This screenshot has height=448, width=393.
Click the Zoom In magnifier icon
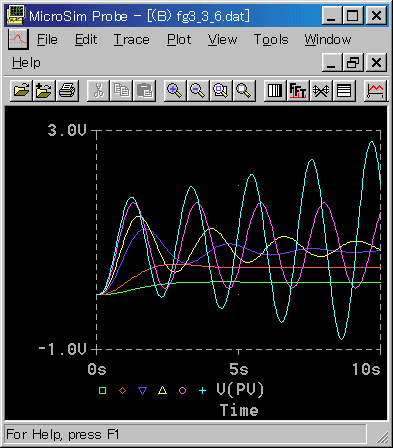(x=175, y=90)
